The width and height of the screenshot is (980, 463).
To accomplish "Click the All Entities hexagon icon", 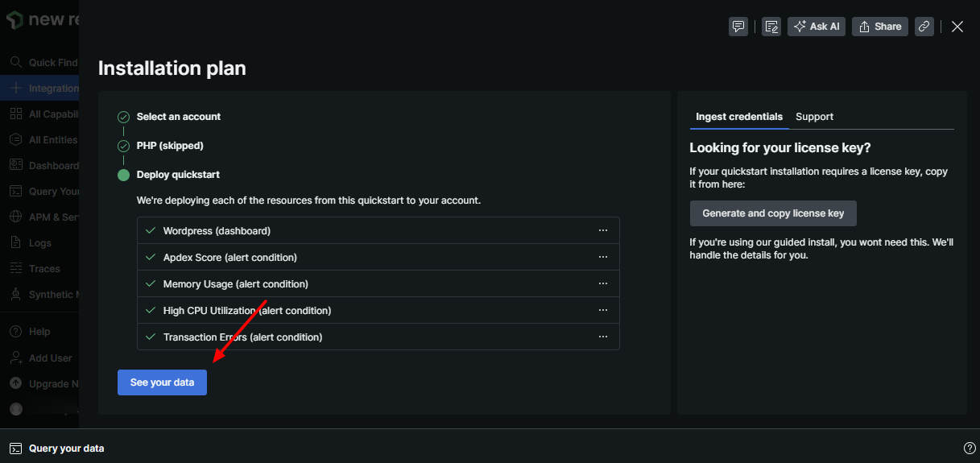I will tap(15, 140).
